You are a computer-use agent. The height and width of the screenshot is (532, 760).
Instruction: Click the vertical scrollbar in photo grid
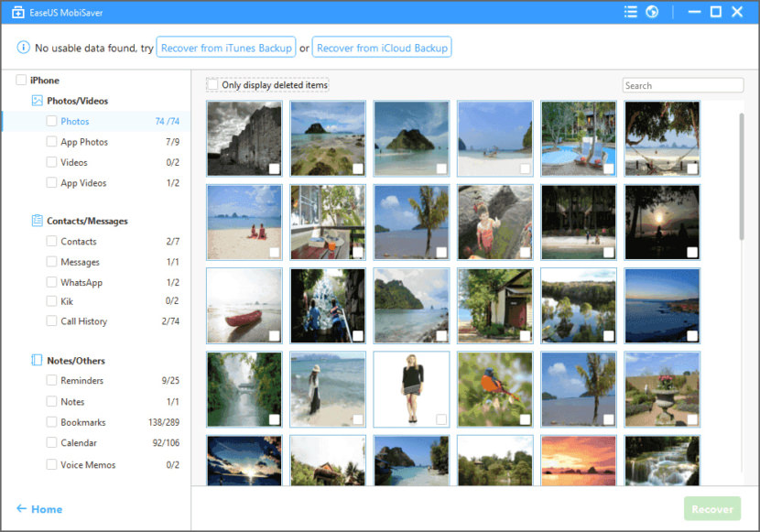pyautogui.click(x=741, y=174)
